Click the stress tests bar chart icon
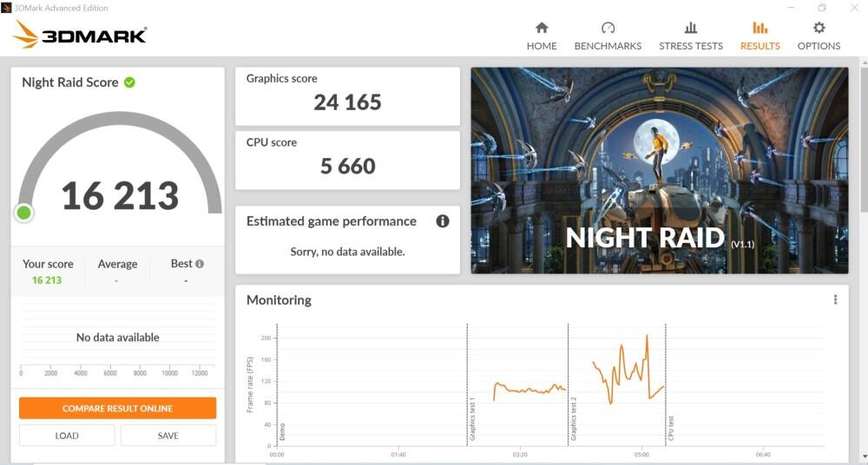This screenshot has height=465, width=868. (x=691, y=28)
